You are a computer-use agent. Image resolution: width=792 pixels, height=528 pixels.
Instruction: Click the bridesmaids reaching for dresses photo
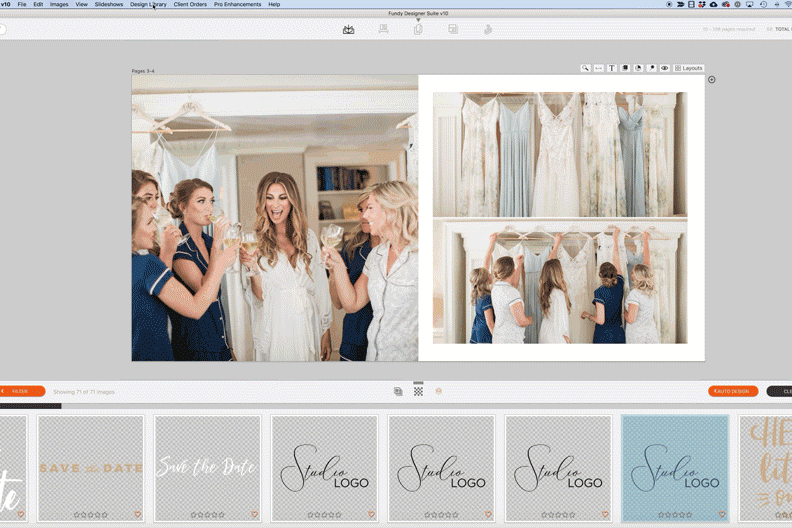tap(560, 281)
